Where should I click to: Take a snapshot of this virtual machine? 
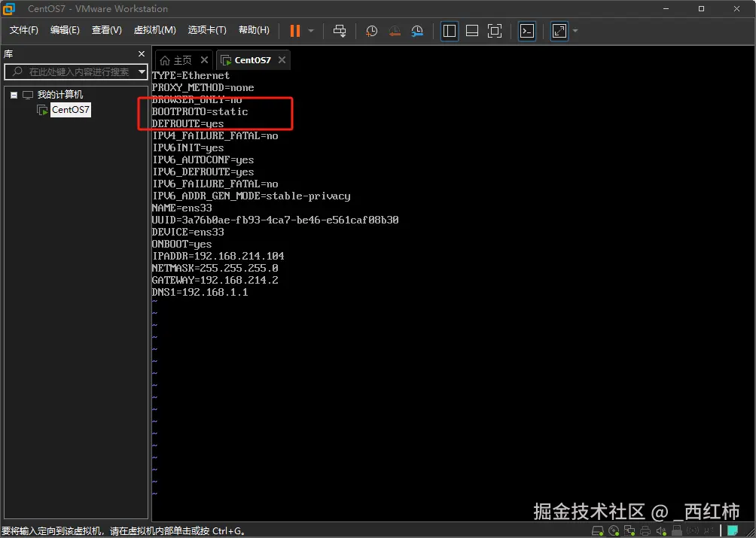tap(371, 31)
